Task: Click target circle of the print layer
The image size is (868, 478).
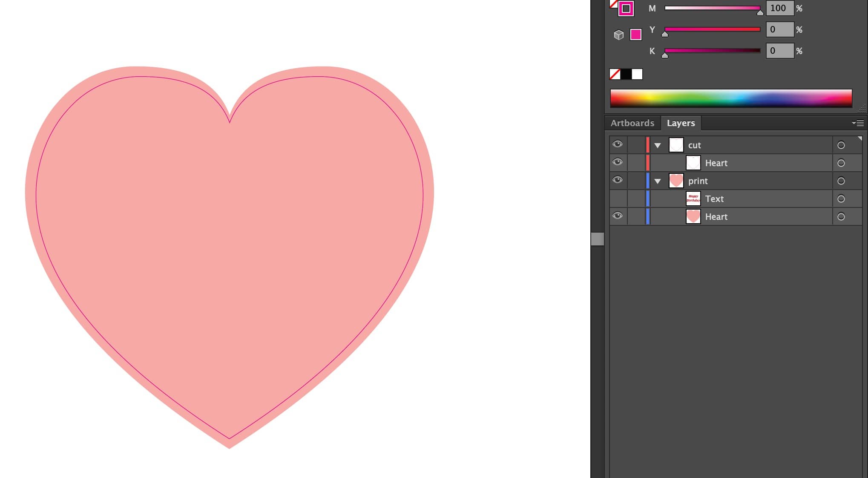Action: tap(841, 181)
